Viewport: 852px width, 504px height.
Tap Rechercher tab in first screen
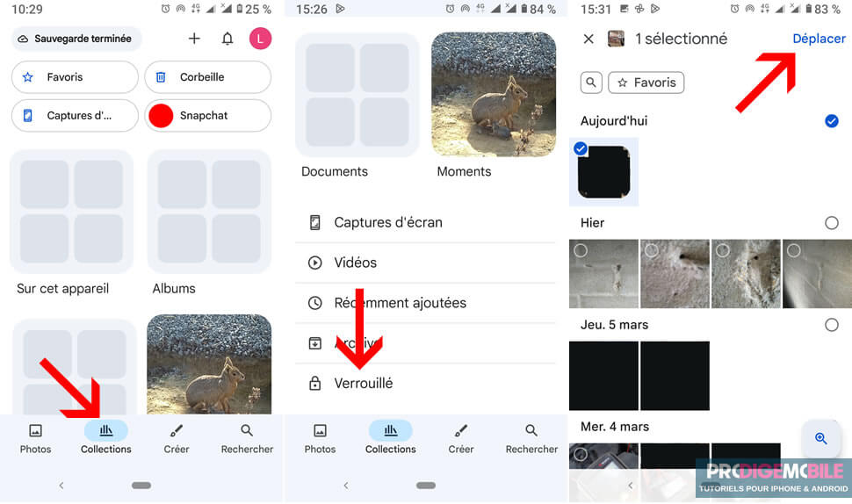click(247, 439)
